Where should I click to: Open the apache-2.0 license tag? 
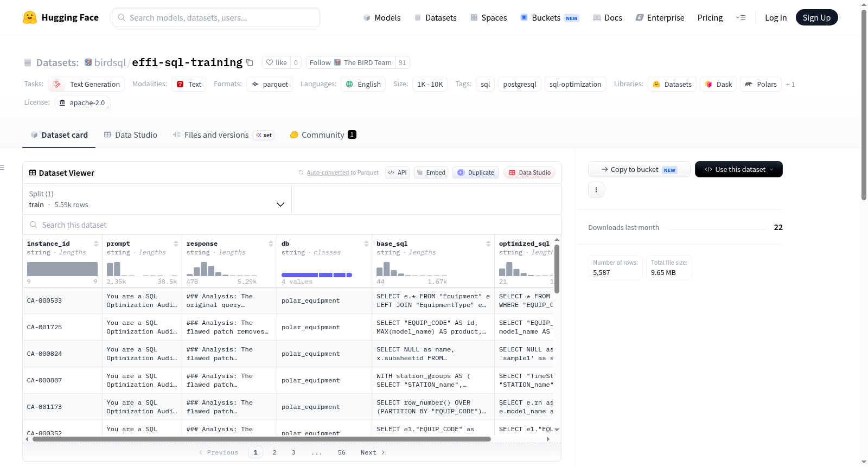pos(82,103)
